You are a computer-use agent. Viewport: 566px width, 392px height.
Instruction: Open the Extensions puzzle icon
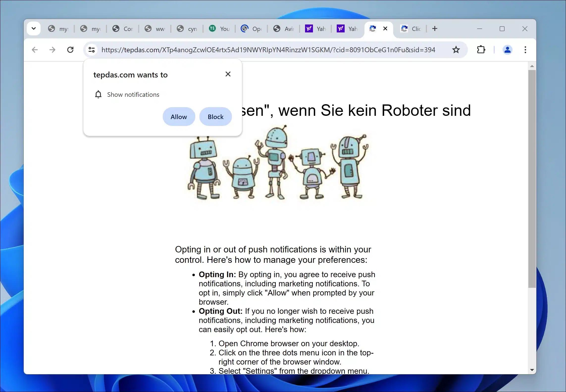[481, 50]
